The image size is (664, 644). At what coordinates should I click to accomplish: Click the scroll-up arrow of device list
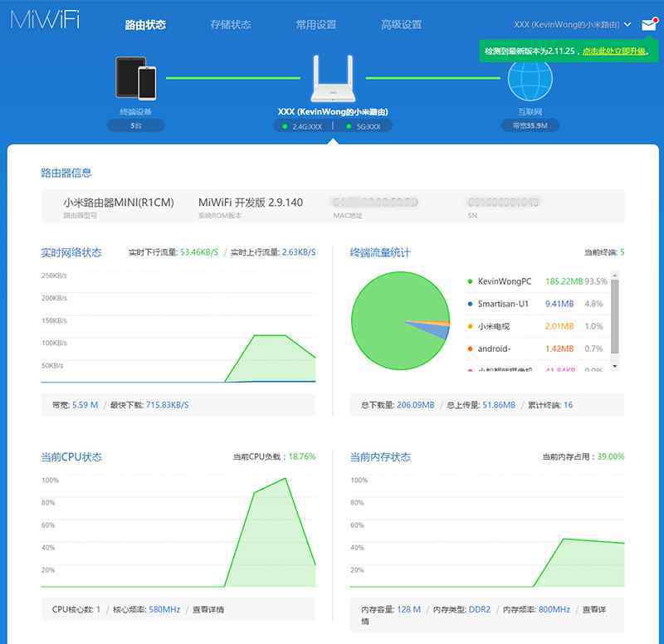(x=615, y=276)
